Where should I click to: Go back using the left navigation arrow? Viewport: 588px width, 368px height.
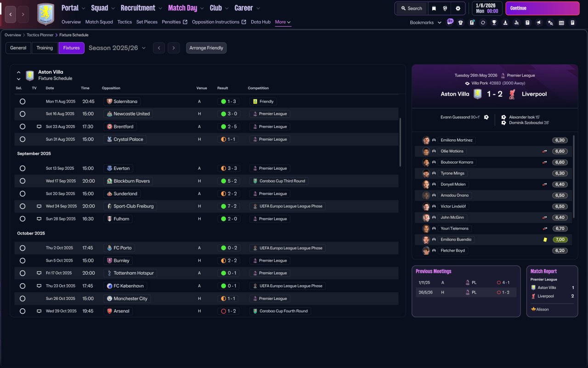tap(11, 14)
